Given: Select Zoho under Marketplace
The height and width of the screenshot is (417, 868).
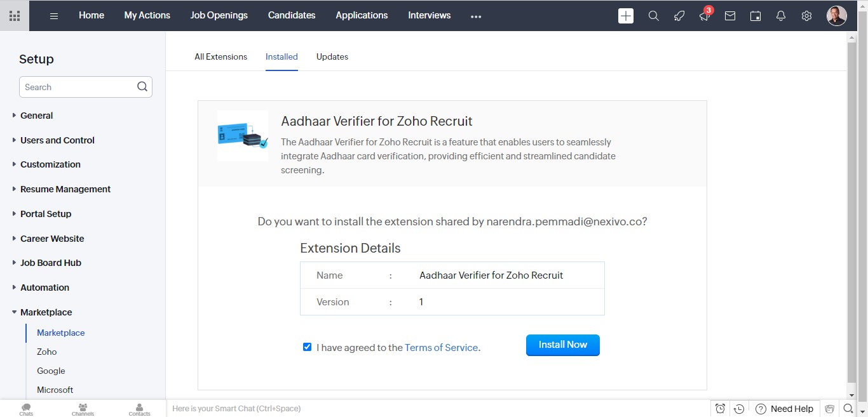Looking at the screenshot, I should click(x=47, y=352).
